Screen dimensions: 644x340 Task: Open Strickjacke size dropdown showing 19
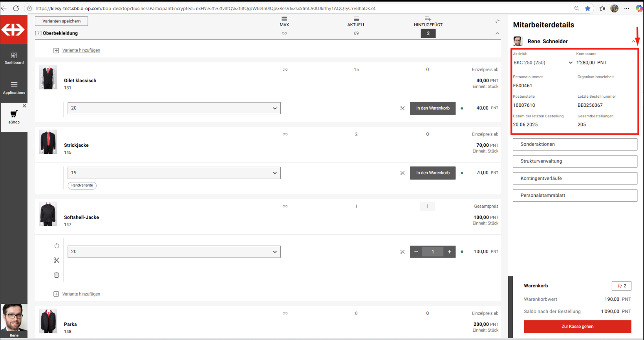coord(174,173)
